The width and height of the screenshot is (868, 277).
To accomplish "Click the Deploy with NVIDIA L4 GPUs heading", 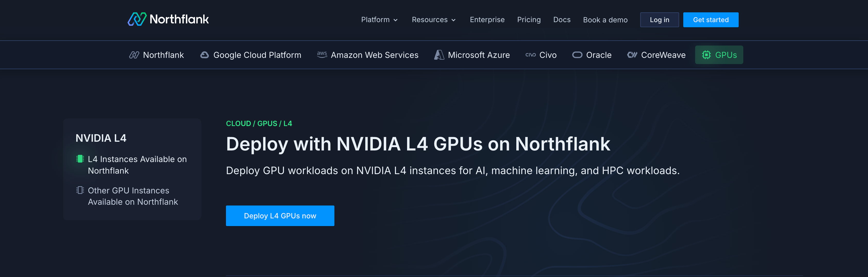I will tap(418, 144).
